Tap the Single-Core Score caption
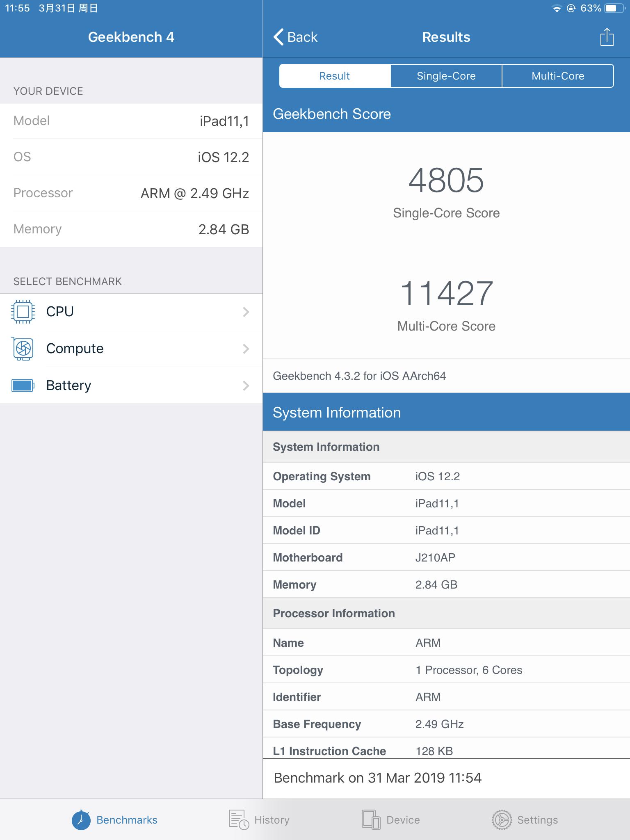The width and height of the screenshot is (630, 840). coord(446,213)
